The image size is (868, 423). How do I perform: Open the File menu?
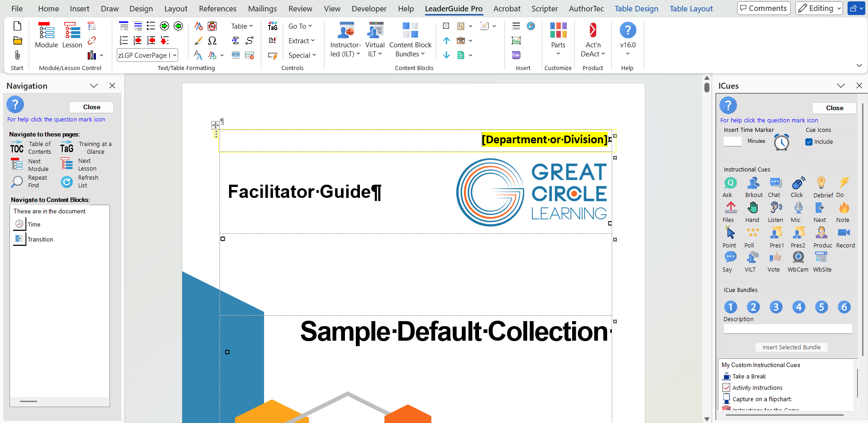pyautogui.click(x=17, y=9)
